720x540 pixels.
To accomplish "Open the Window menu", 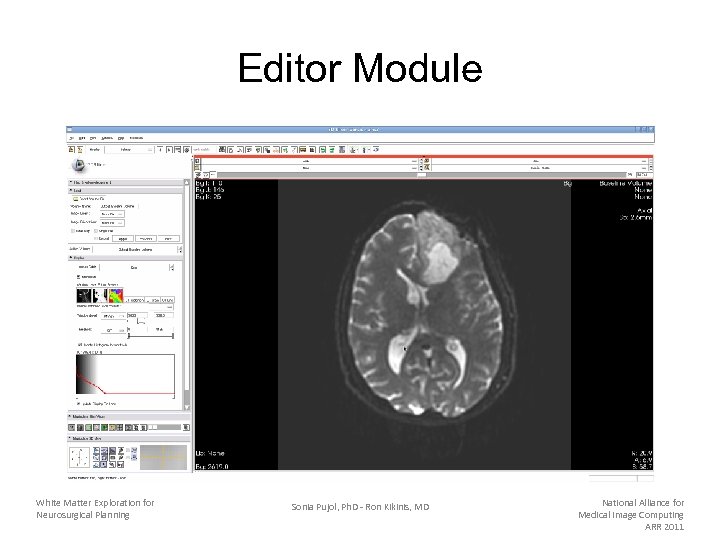I will (107, 138).
